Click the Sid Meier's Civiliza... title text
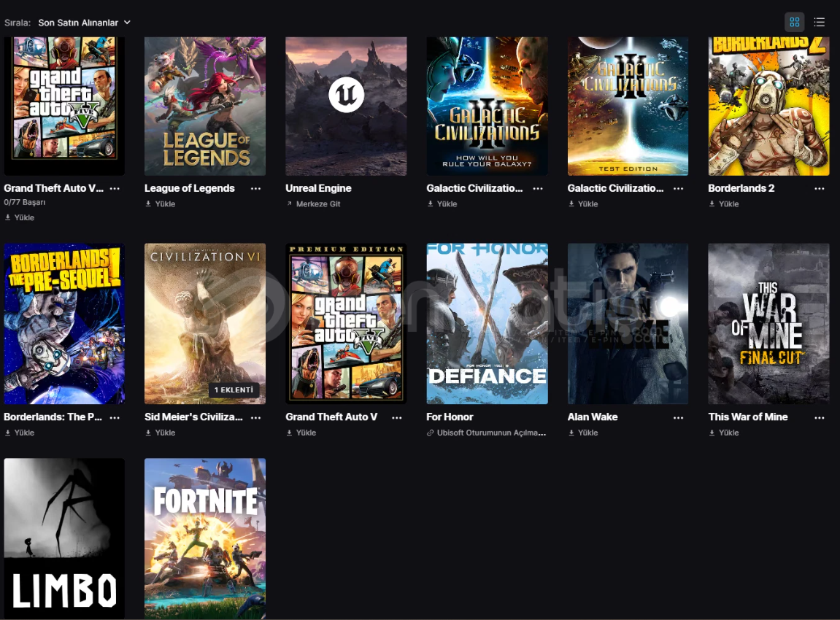 [193, 417]
